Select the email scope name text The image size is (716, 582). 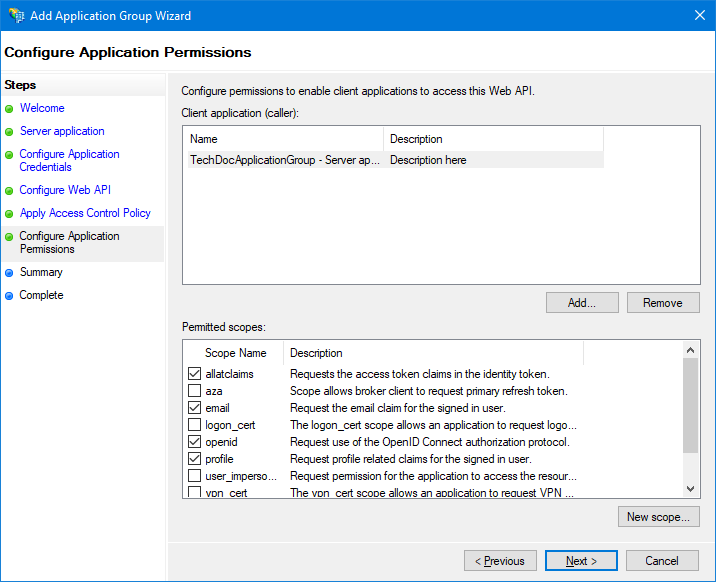point(217,408)
